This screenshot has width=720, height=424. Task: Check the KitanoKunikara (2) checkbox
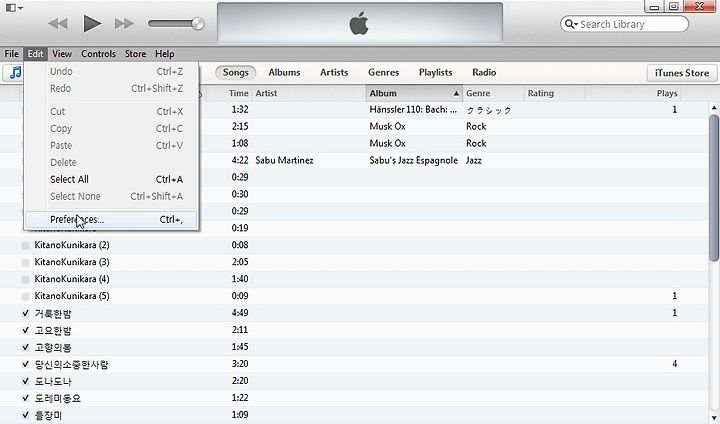[25, 246]
